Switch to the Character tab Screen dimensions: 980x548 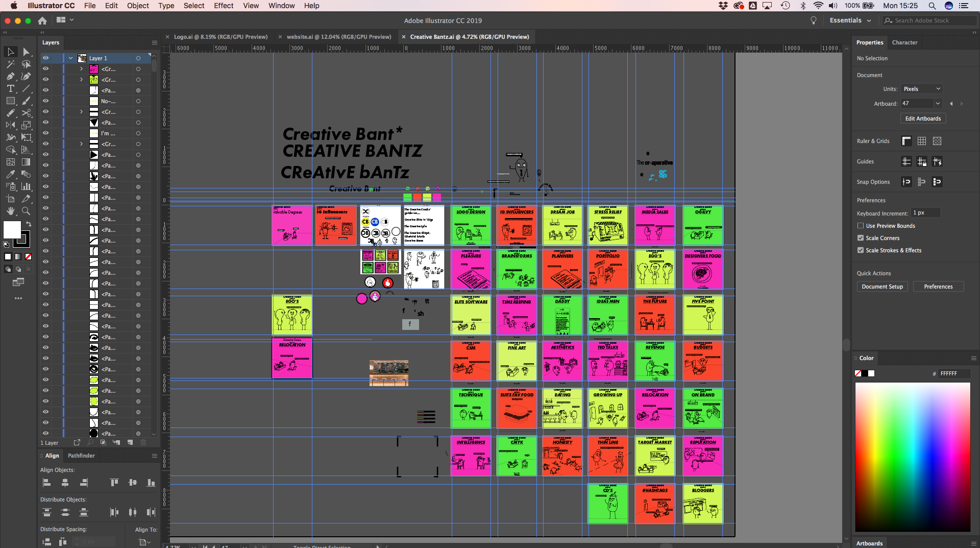pos(904,42)
